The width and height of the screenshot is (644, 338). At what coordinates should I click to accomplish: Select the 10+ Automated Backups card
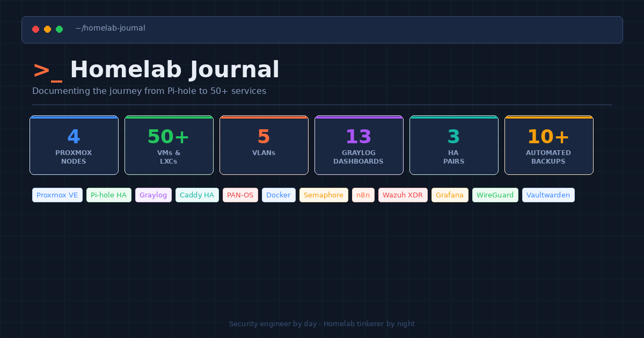click(x=549, y=145)
